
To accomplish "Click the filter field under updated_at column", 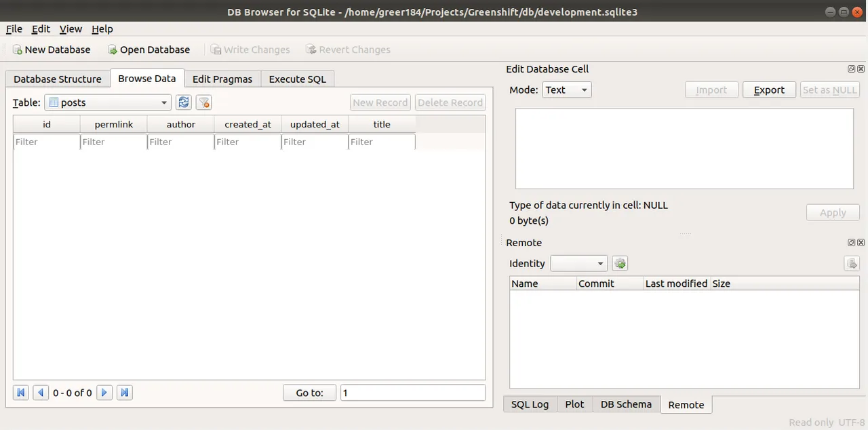I will coord(315,142).
